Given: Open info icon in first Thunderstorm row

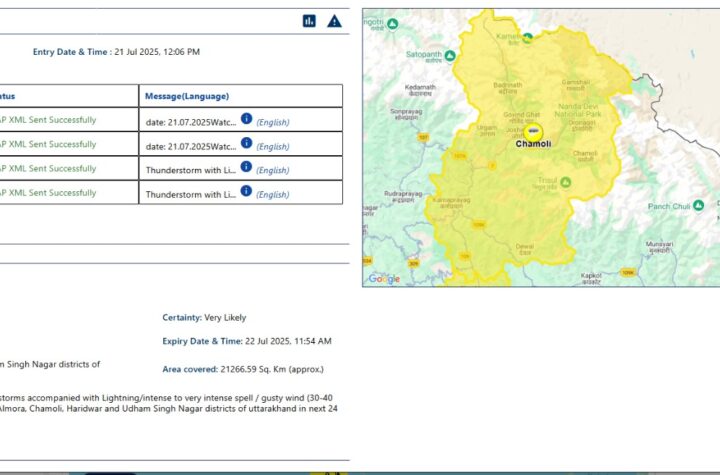Looking at the screenshot, I should point(246,166).
